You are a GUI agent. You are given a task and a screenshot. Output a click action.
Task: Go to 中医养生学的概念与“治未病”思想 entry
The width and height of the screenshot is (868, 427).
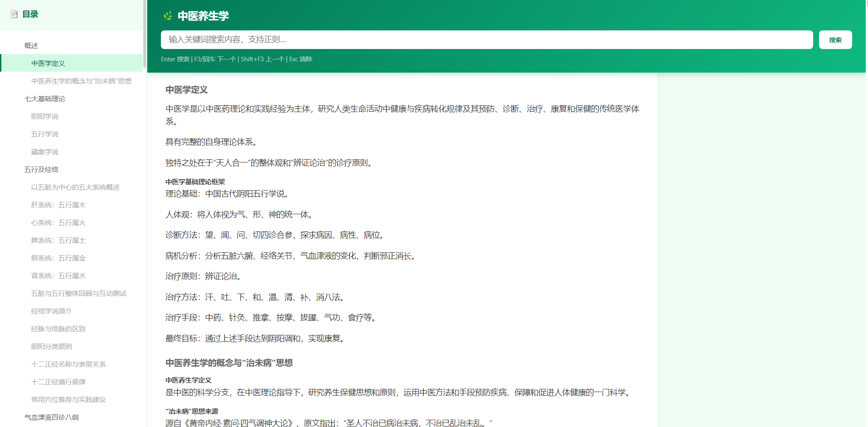(81, 81)
